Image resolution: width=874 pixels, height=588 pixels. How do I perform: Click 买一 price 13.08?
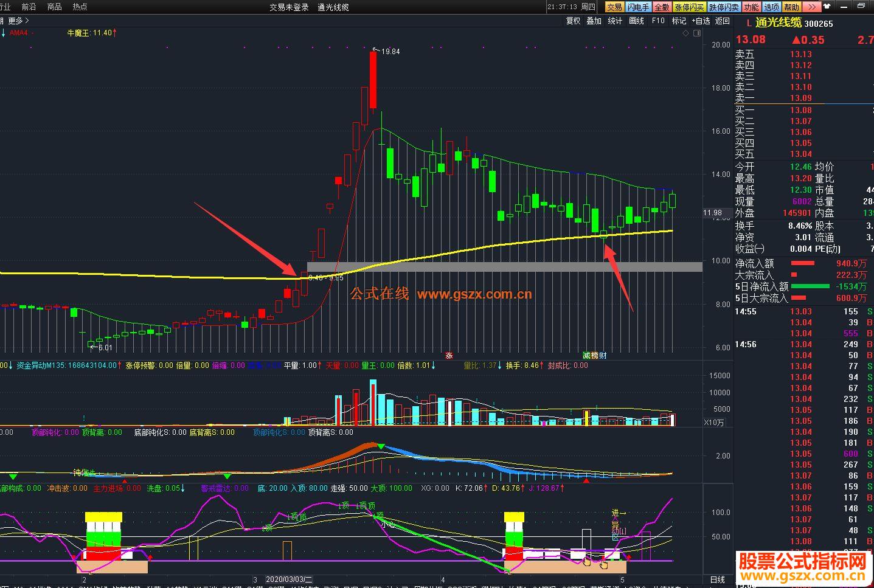click(x=800, y=110)
